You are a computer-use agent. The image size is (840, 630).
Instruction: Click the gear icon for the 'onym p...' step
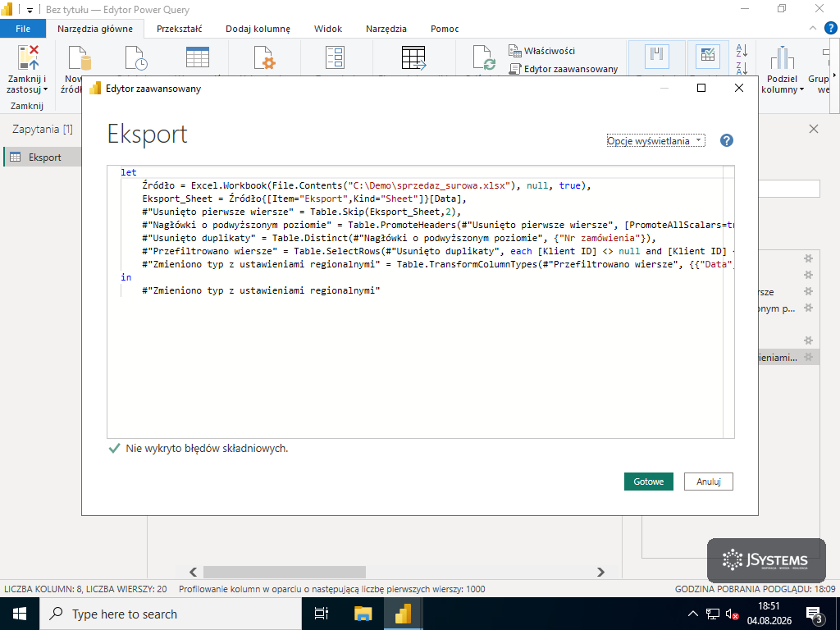808,308
